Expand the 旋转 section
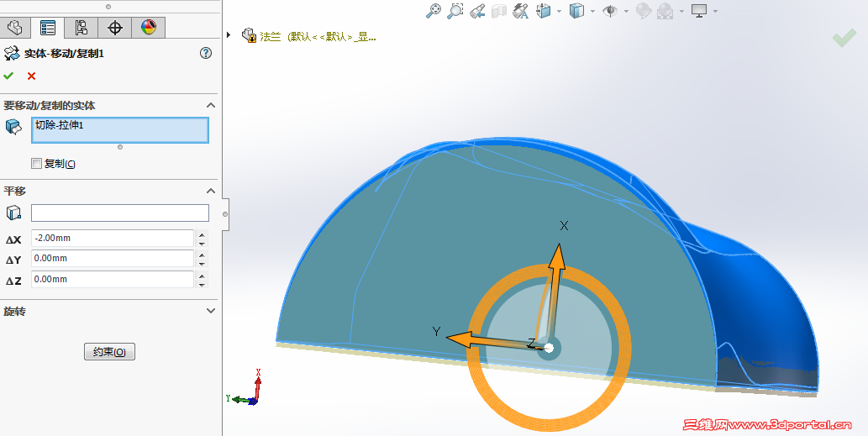Image resolution: width=868 pixels, height=436 pixels. (x=210, y=311)
